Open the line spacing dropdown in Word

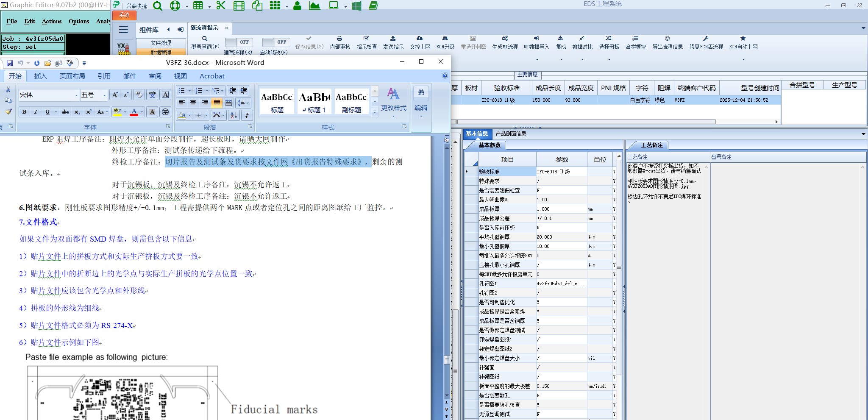pos(244,103)
